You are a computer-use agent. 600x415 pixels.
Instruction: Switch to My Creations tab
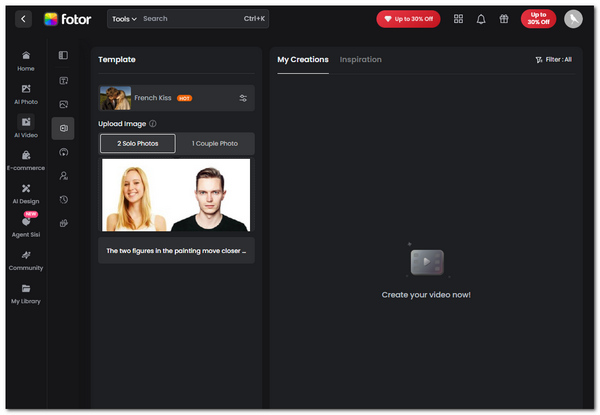tap(302, 60)
